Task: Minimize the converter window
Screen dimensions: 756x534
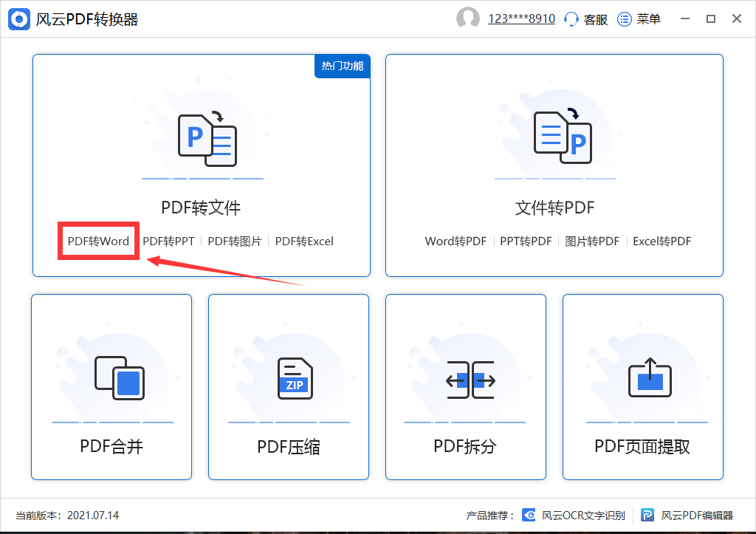Action: point(685,18)
